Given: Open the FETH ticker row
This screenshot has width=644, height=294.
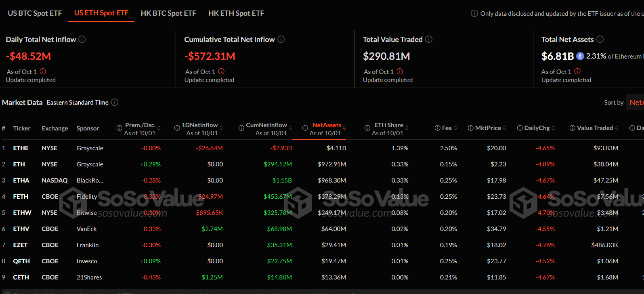Looking at the screenshot, I should click(322, 197).
